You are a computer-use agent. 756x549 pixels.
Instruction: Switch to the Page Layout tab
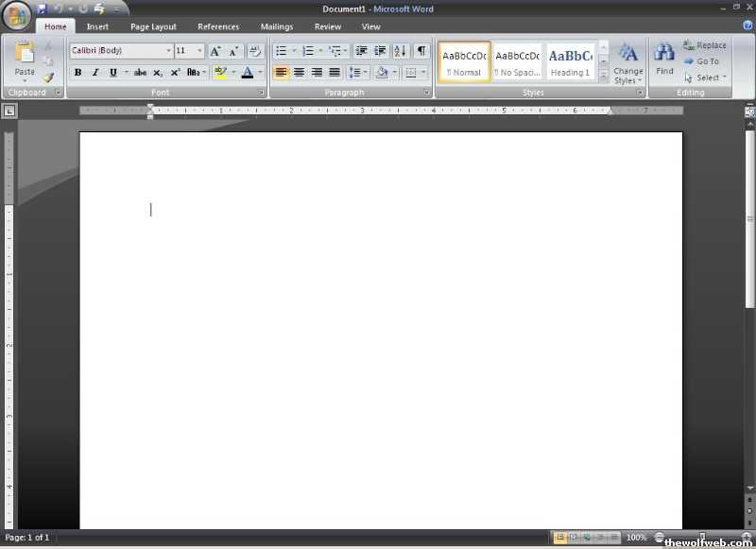(x=153, y=26)
